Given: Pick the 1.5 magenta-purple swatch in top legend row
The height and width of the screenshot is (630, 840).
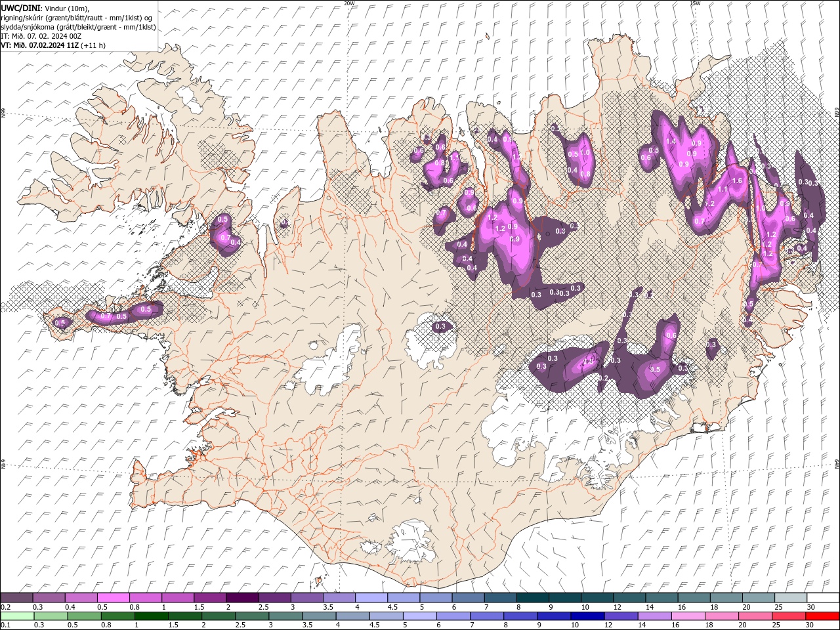Looking at the screenshot, I should [209, 598].
